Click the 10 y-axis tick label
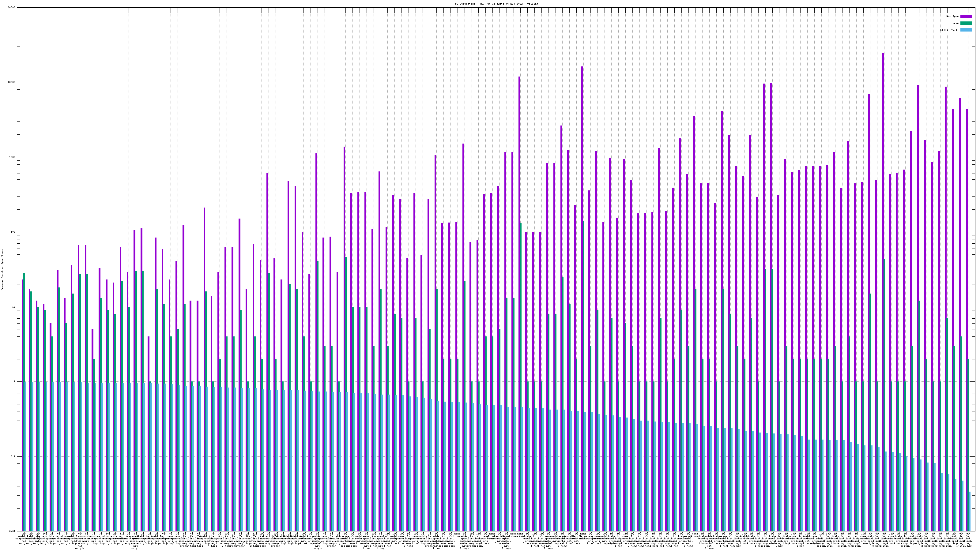Screen dimensions: 980x551 click(14, 307)
